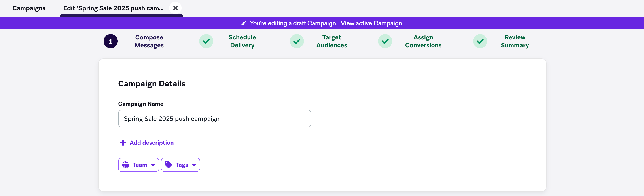
Task: Click the pencil icon in draft banner
Action: pos(244,23)
